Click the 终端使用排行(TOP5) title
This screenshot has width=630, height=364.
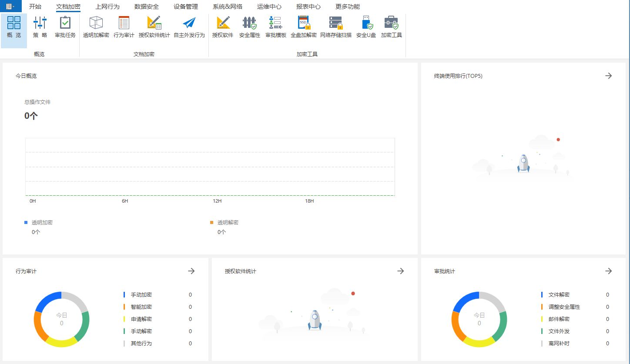[x=458, y=76]
